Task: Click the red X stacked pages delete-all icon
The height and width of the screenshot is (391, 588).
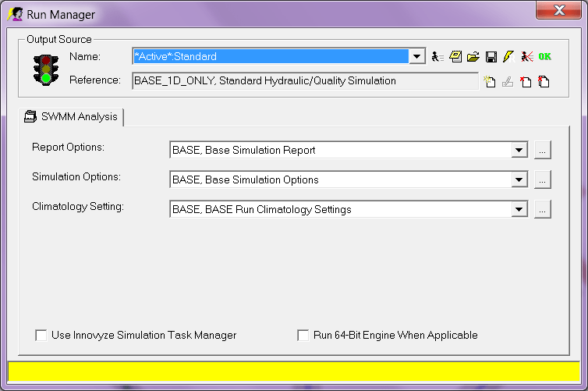Action: pos(544,81)
